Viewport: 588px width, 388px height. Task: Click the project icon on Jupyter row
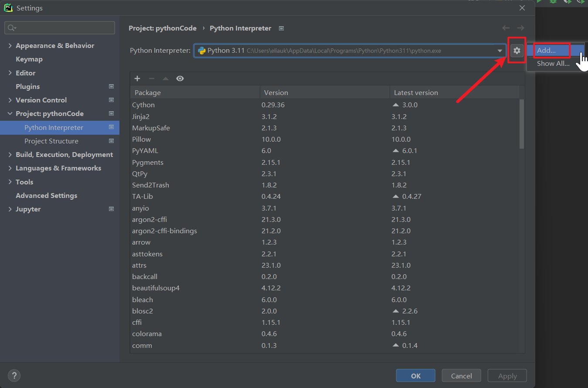pyautogui.click(x=111, y=209)
